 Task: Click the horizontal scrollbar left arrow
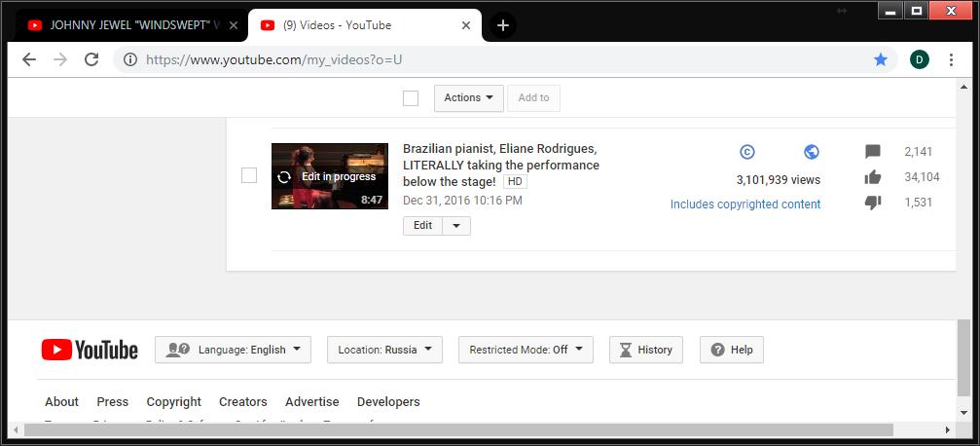pos(17,429)
